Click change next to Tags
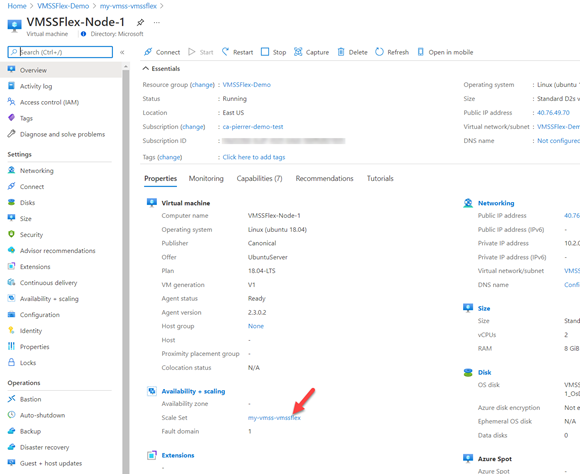The image size is (580, 474). click(x=170, y=157)
